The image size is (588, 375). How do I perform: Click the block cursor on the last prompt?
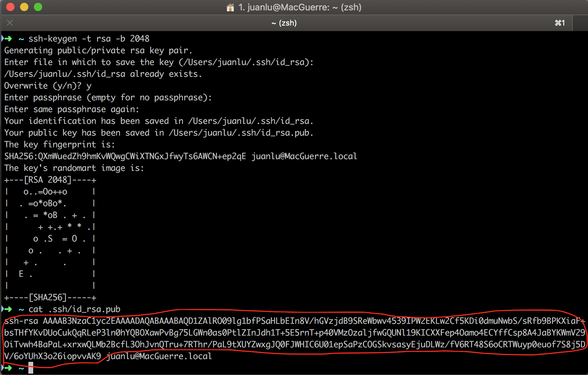[30, 368]
